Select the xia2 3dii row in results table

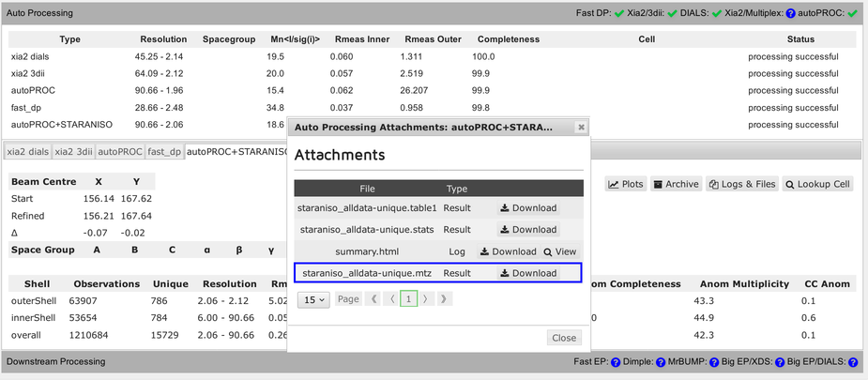click(432, 73)
